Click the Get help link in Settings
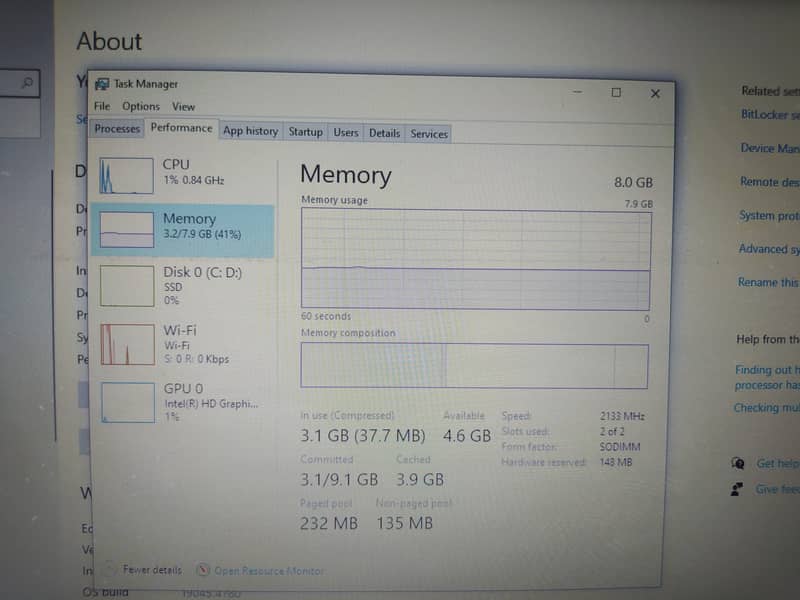The width and height of the screenshot is (800, 600). (778, 463)
